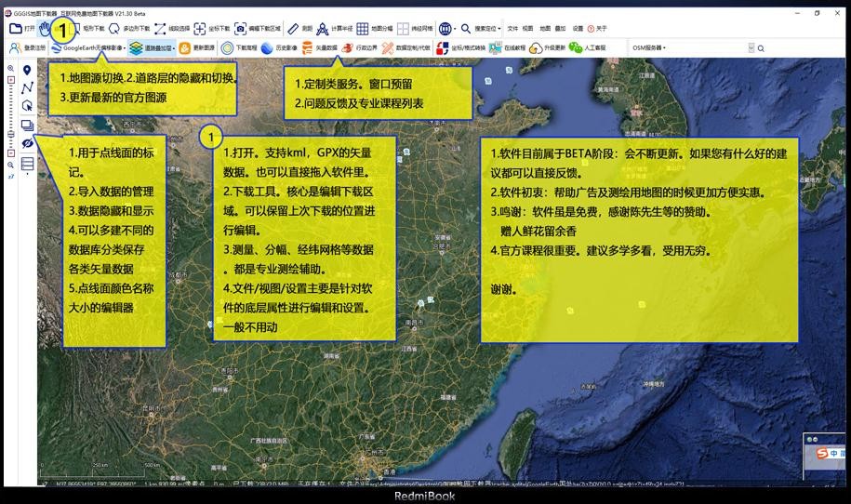The height and width of the screenshot is (504, 851).
Task: Open the database list icon in sidebar
Action: click(x=27, y=164)
